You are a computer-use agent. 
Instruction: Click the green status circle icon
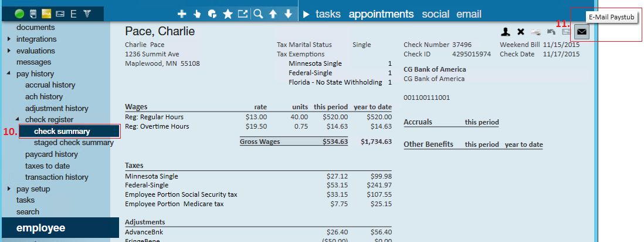(19, 15)
